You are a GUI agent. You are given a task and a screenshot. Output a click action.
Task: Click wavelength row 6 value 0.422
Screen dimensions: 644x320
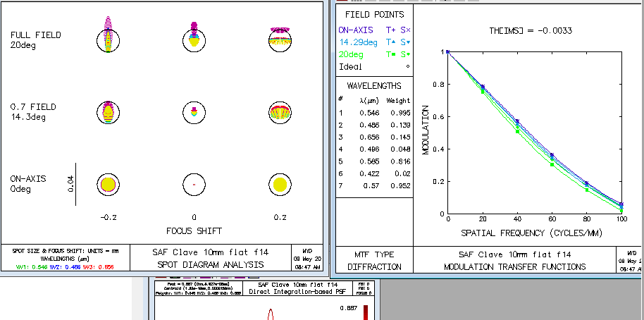click(x=369, y=174)
